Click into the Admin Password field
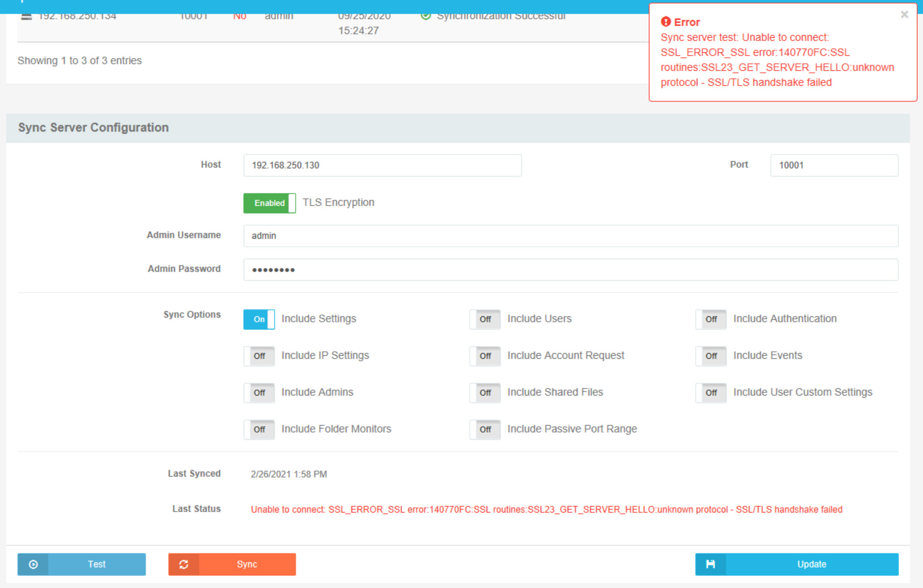The image size is (923, 588). coord(570,270)
